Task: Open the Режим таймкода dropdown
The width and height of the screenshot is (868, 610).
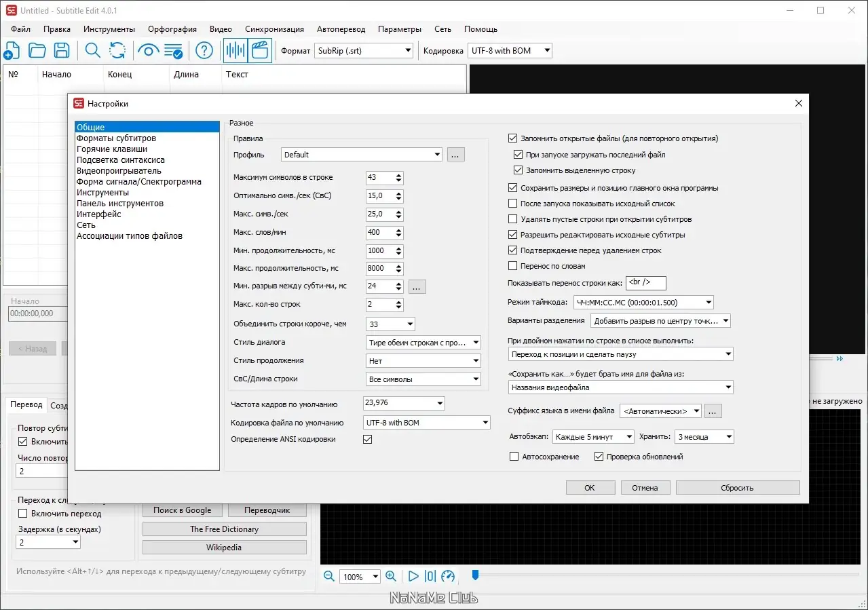Action: tap(643, 303)
